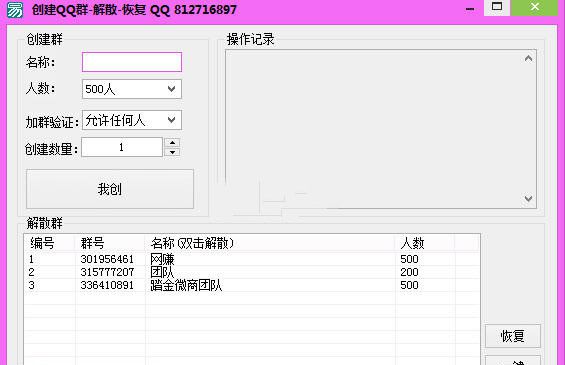Open the 加群验证 dropdown showing 允许任何人
Viewport: 565px width, 365px height.
[132, 120]
